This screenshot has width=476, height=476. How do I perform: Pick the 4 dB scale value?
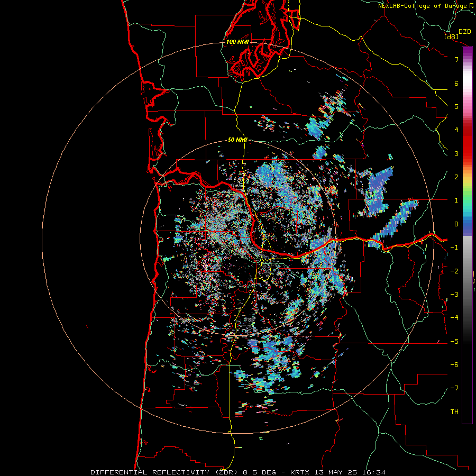[456, 130]
